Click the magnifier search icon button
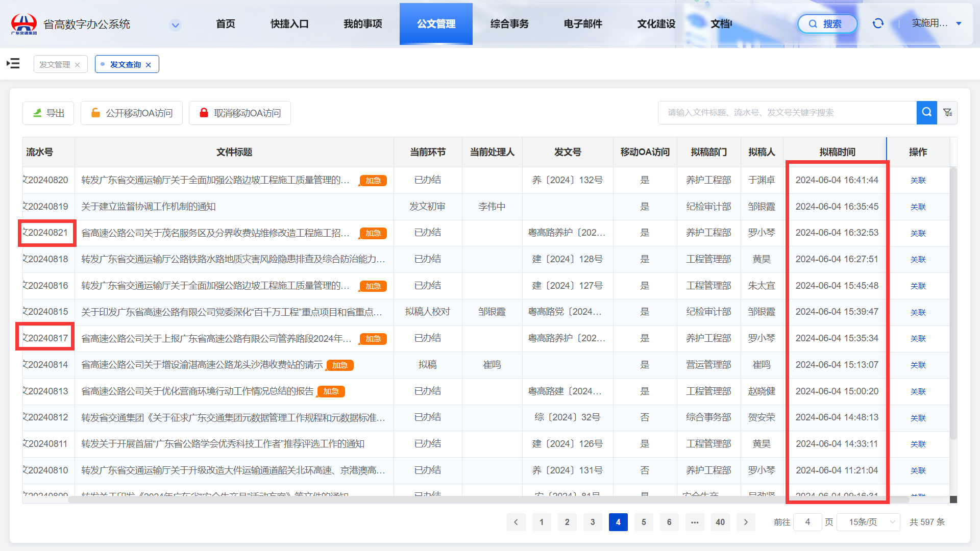 [x=926, y=112]
